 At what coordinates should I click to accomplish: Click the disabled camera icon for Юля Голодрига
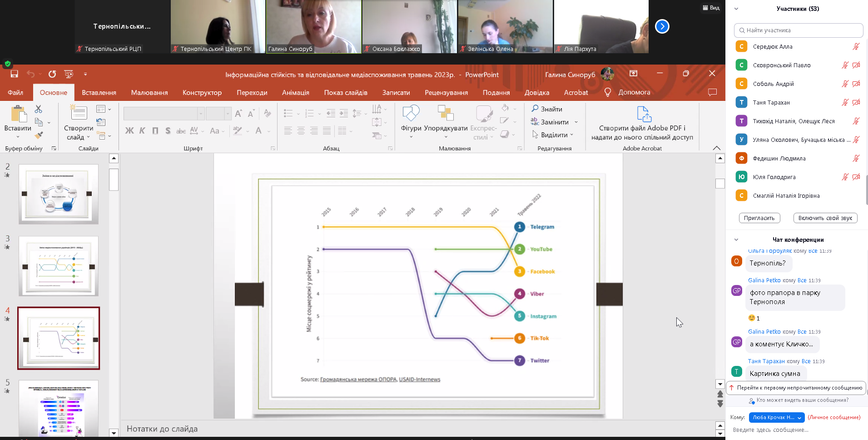point(856,177)
